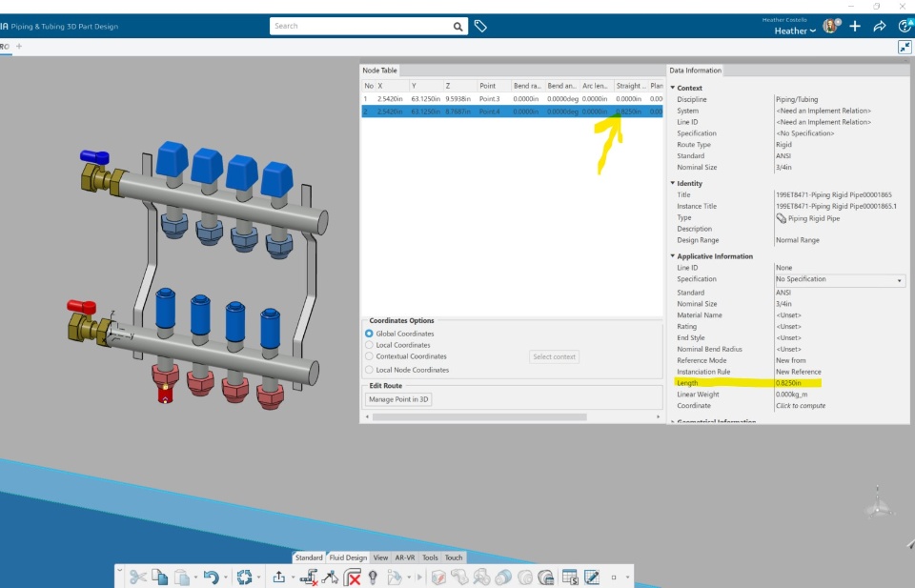Image resolution: width=915 pixels, height=588 pixels.
Task: Switch to the Fluid Design tab
Action: [x=348, y=558]
